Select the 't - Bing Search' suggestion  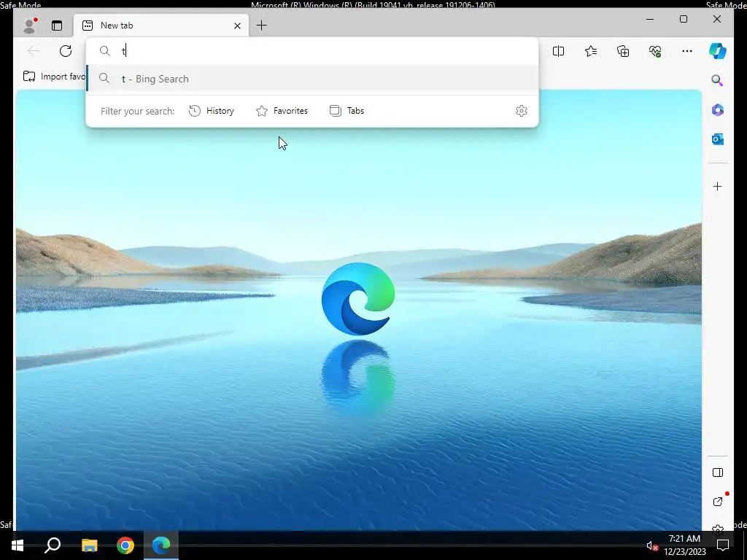point(312,79)
